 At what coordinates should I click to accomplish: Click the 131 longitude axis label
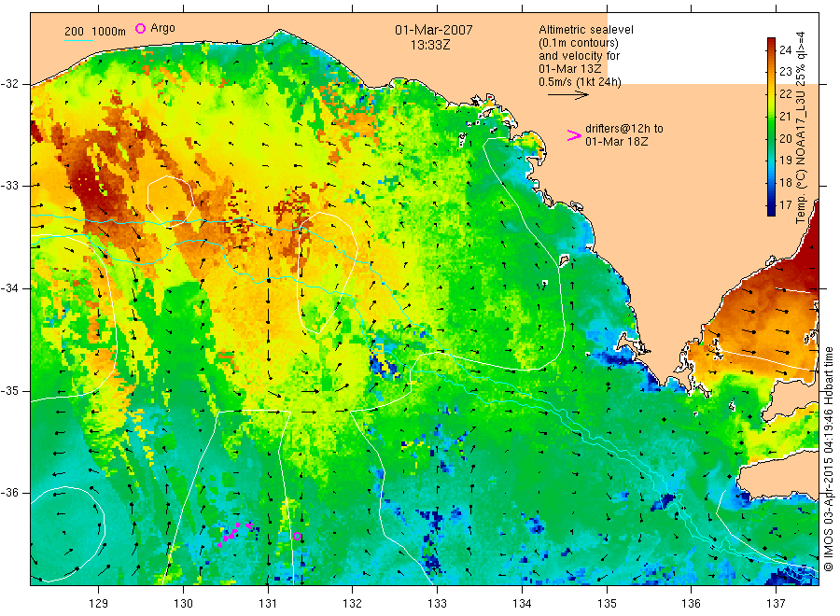click(x=268, y=603)
